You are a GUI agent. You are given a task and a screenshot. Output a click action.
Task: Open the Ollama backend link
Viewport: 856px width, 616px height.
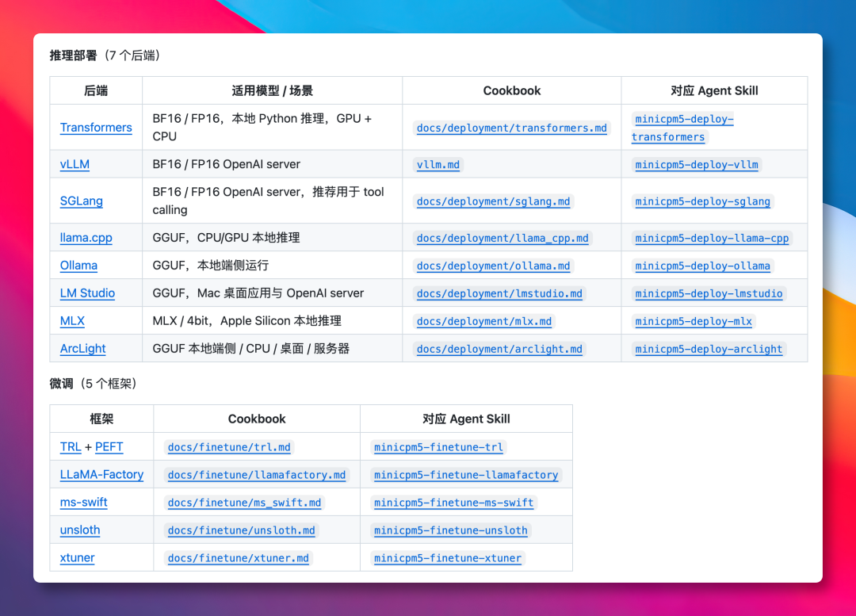point(78,266)
